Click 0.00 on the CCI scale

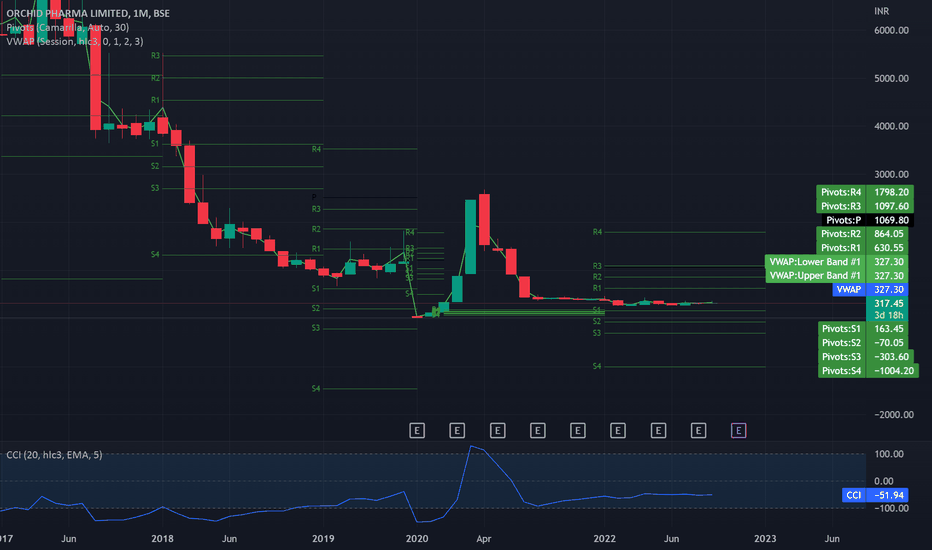pyautogui.click(x=884, y=481)
